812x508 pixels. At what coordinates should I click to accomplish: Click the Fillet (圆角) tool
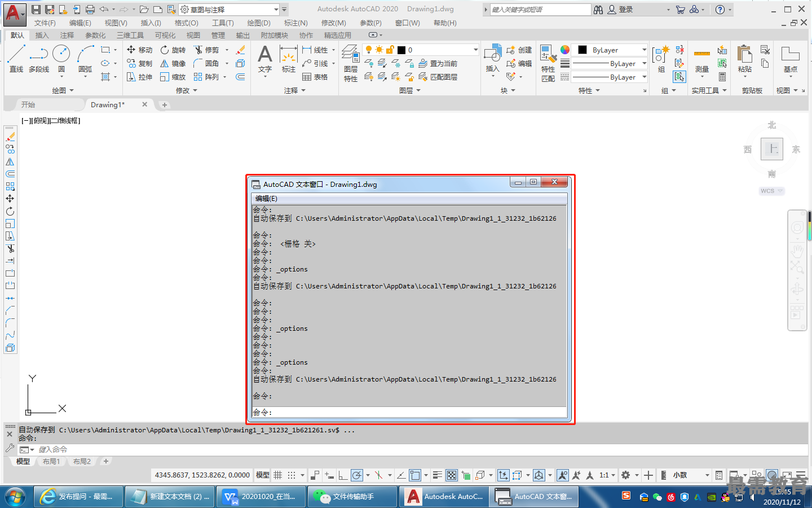click(206, 63)
